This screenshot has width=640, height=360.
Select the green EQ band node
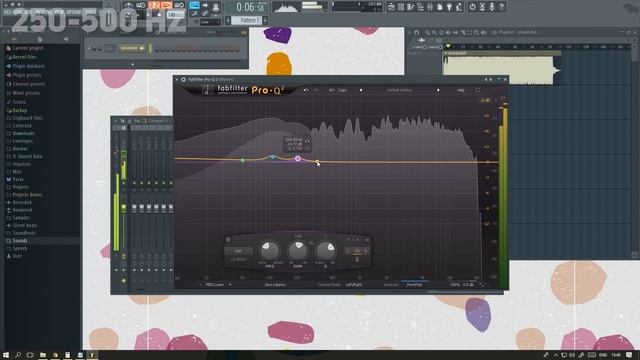click(x=242, y=160)
